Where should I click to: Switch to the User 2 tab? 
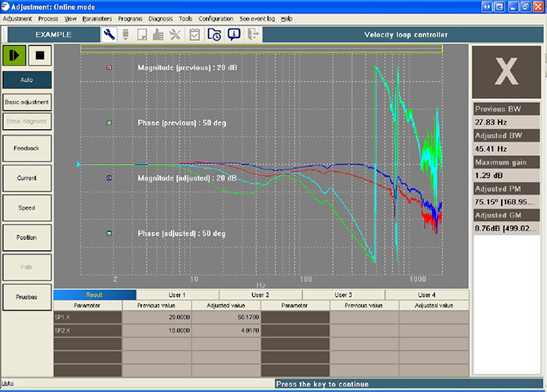(260, 295)
